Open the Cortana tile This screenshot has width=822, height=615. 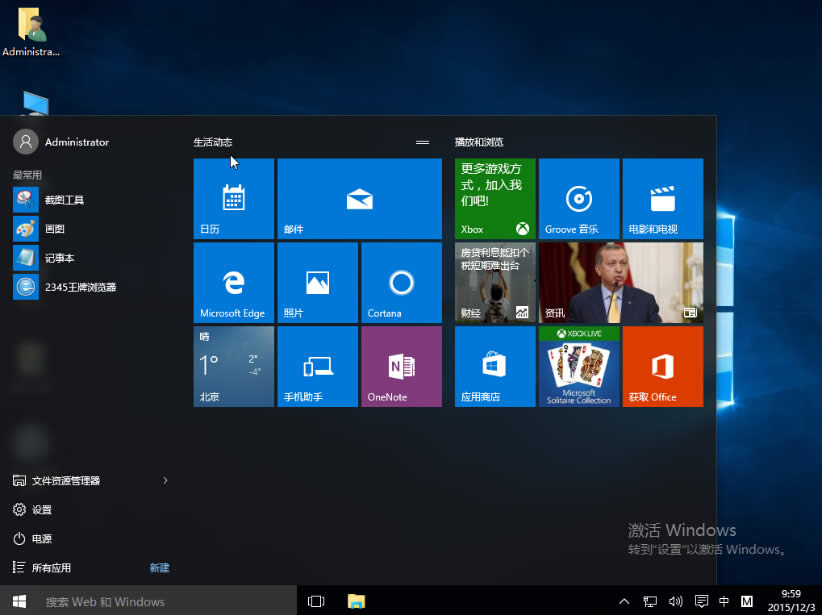[x=401, y=282]
